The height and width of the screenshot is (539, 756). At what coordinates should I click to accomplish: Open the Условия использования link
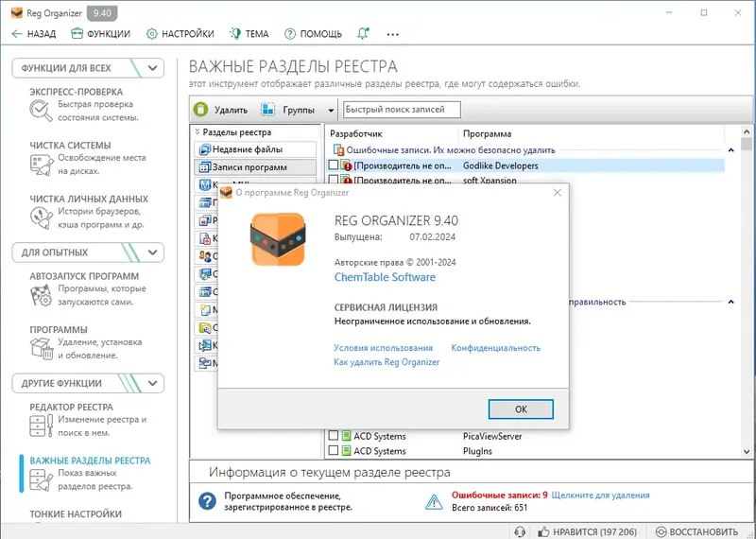click(x=383, y=348)
